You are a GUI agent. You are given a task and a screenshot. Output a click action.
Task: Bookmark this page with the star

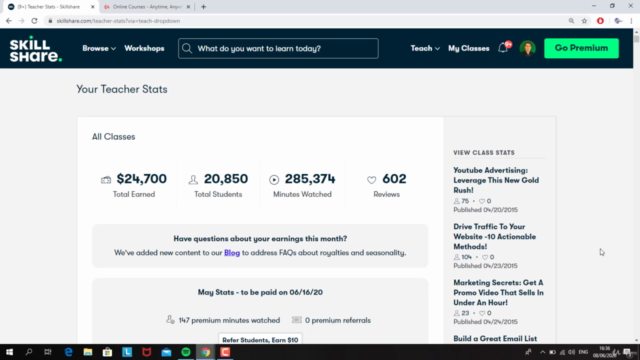tap(584, 21)
